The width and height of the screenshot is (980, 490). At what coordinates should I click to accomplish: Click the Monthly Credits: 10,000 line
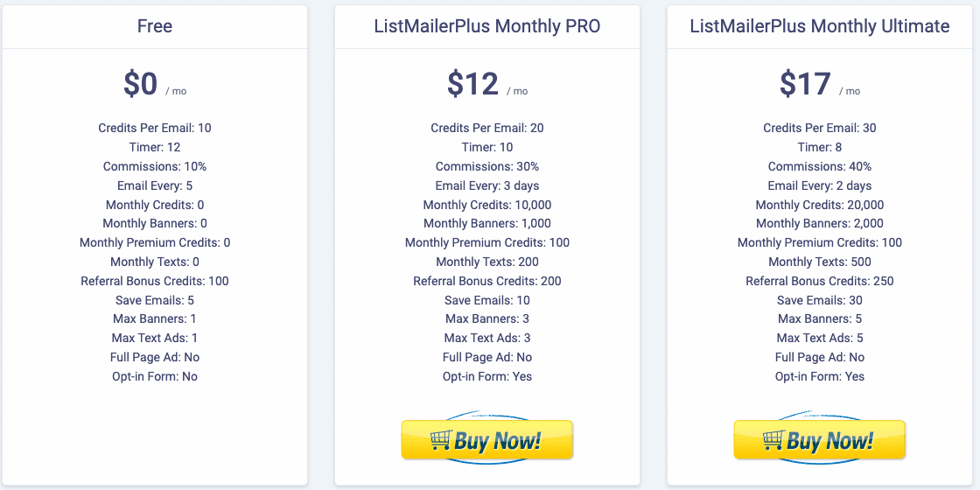point(486,205)
